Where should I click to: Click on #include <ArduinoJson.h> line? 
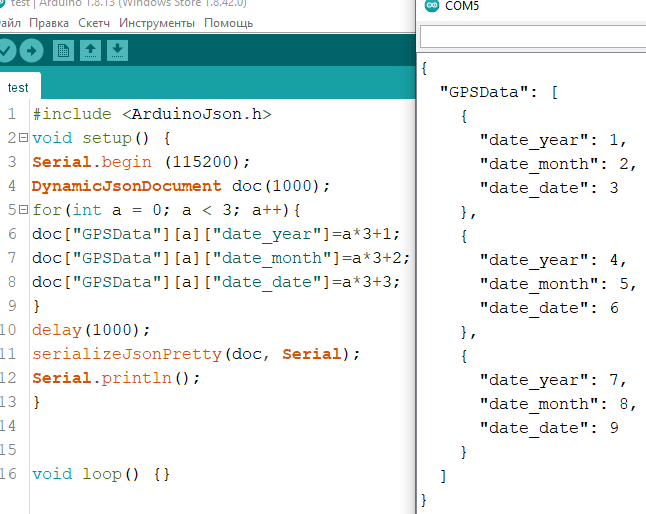152,114
